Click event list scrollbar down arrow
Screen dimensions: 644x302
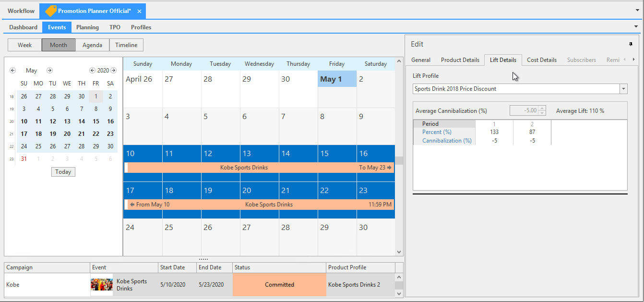tap(399, 292)
